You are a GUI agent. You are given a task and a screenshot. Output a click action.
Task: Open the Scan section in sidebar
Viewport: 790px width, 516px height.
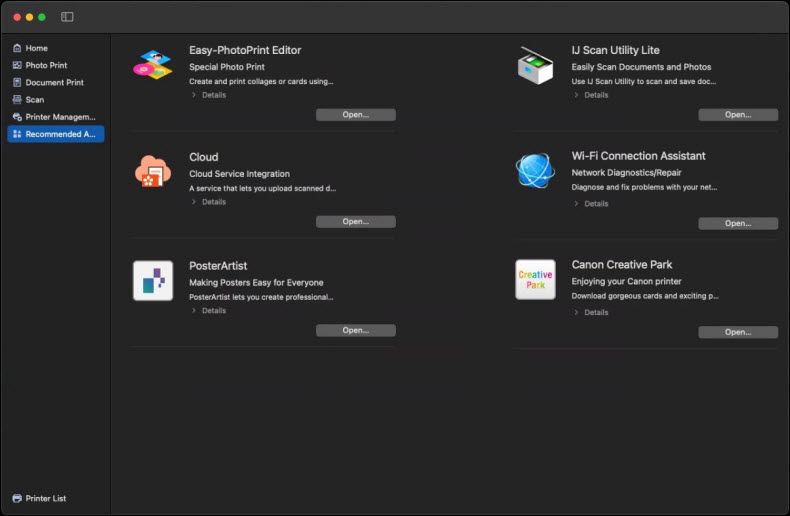point(34,99)
